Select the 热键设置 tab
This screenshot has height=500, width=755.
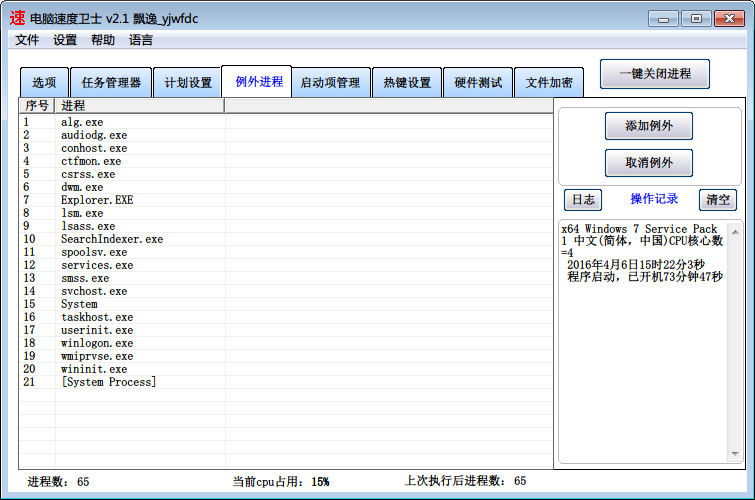point(407,83)
